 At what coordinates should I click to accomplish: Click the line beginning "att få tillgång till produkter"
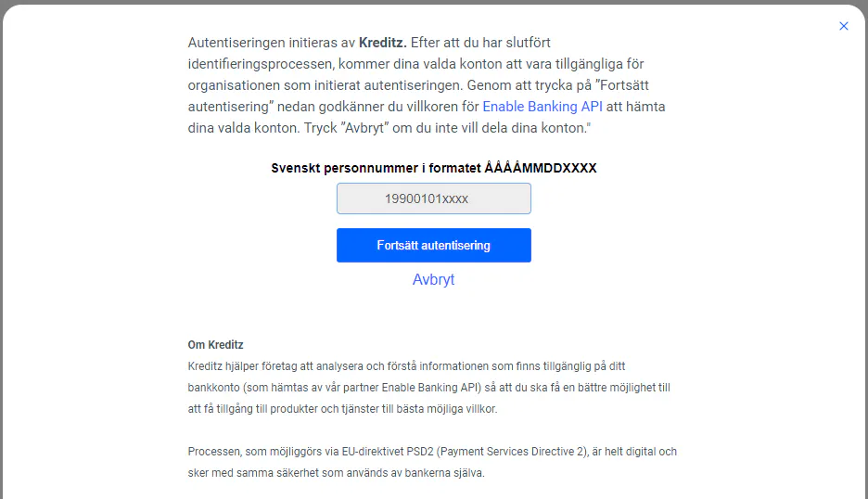point(343,409)
